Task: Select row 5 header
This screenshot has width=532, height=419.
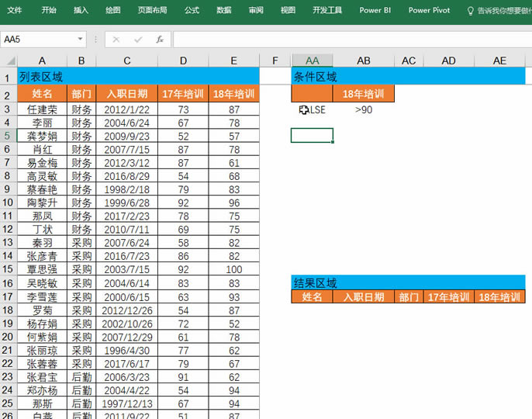Action: (8, 136)
